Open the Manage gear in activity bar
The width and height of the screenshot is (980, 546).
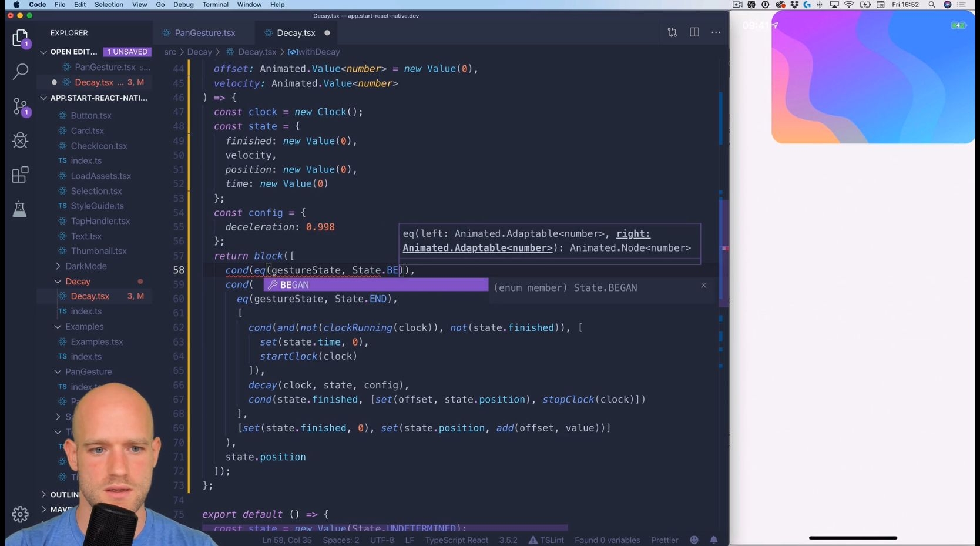pos(20,514)
